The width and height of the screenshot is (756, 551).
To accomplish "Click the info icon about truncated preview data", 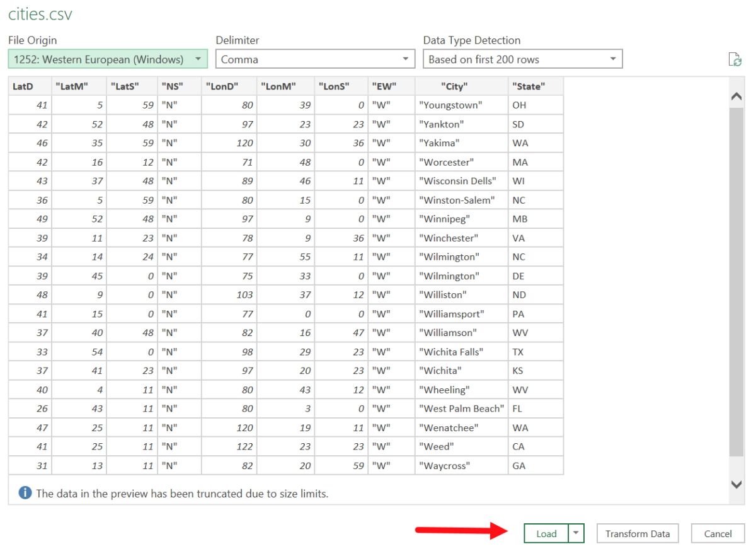I will pos(25,493).
